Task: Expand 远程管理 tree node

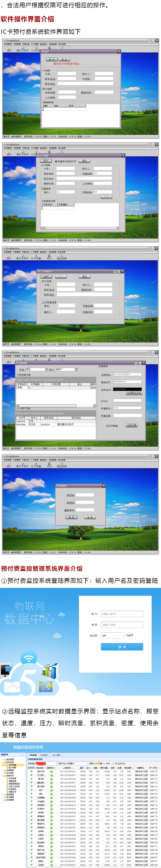Action: 3,770
